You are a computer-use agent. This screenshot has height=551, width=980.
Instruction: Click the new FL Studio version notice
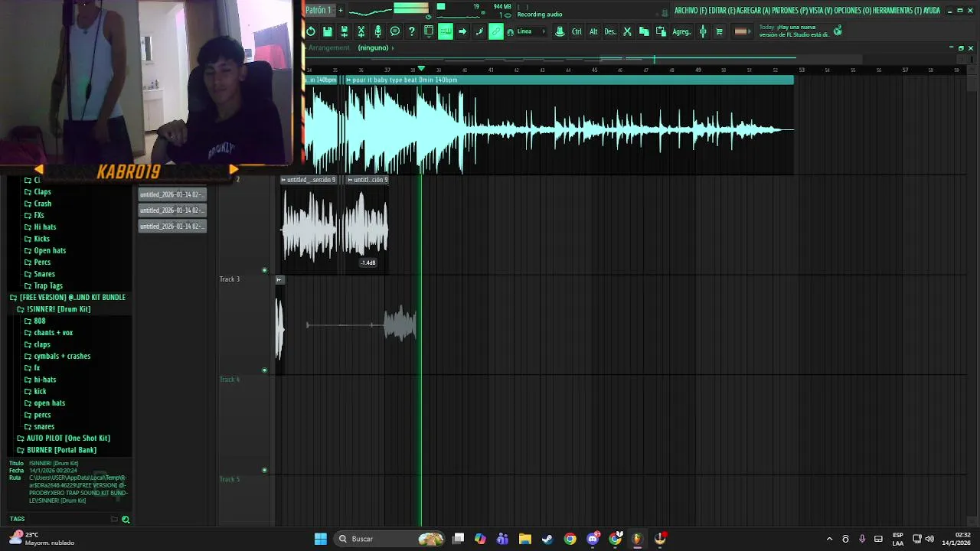794,31
